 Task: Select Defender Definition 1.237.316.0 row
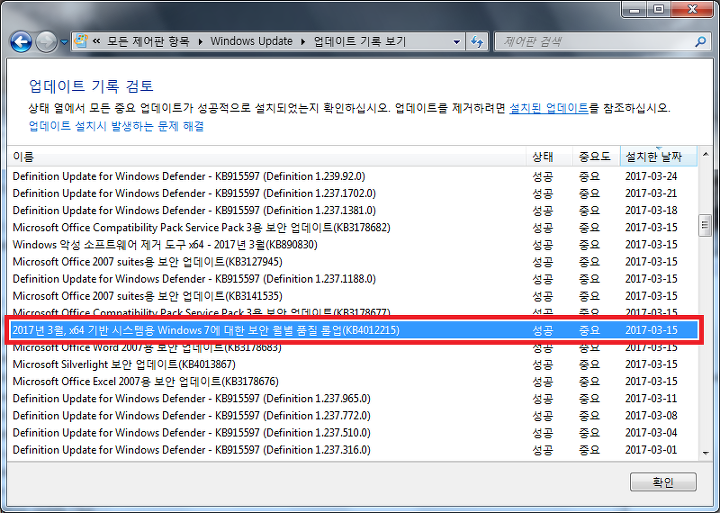(x=353, y=450)
